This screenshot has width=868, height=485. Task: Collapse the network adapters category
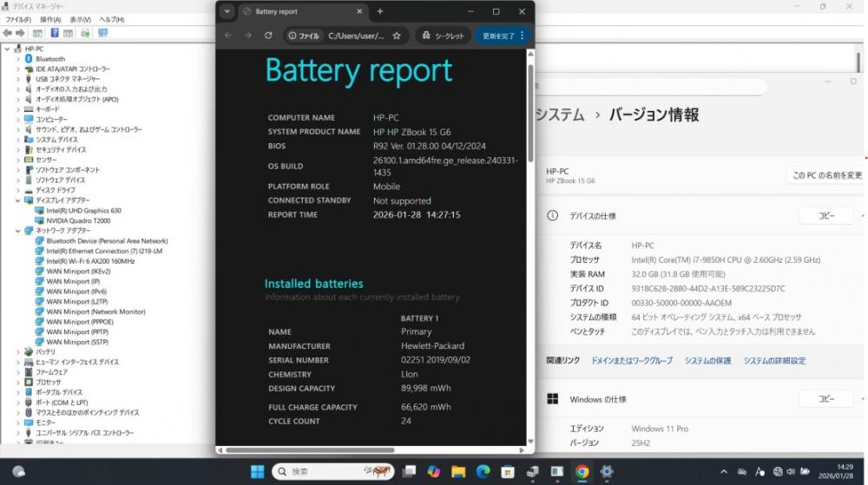click(18, 231)
